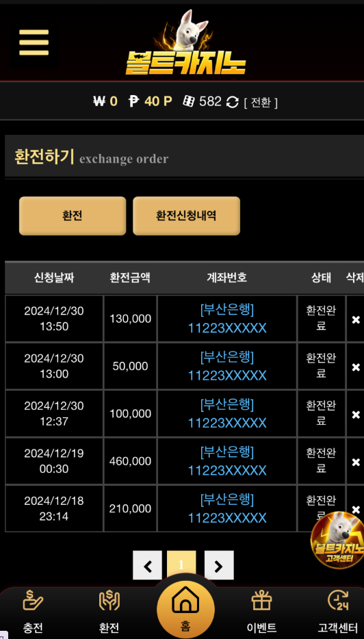Click the Bolt Casino dog logo
364x639 pixels.
click(185, 43)
